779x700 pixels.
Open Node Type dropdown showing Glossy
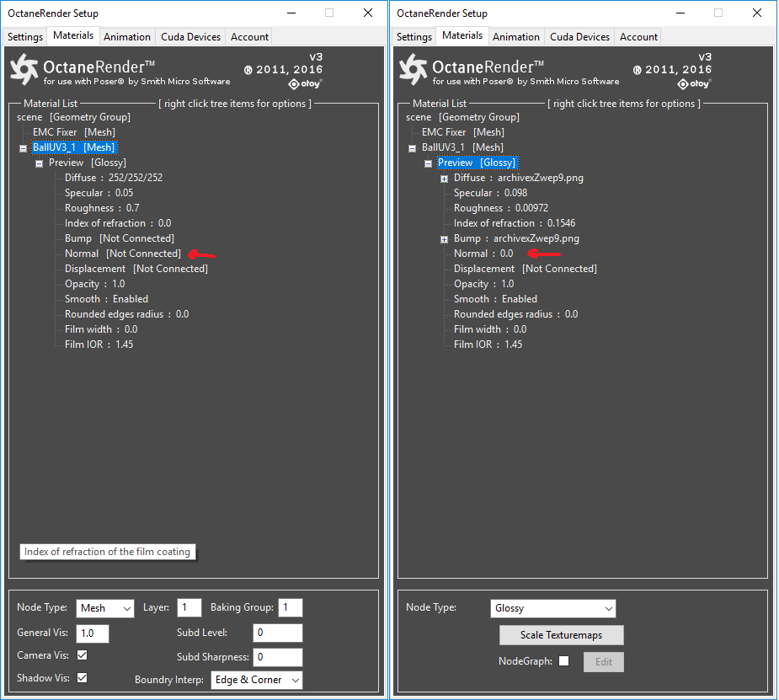(553, 608)
